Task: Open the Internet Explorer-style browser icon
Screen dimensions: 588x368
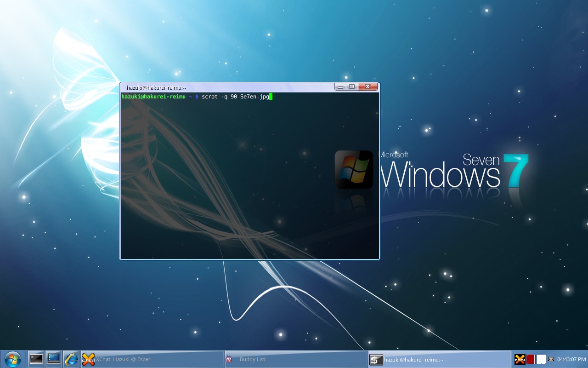Action: [x=71, y=359]
